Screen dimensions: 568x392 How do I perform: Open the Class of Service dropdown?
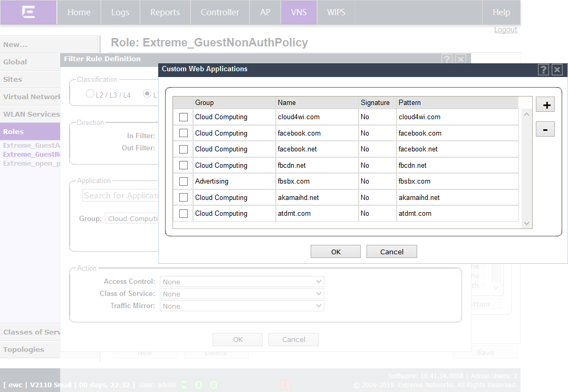pyautogui.click(x=242, y=294)
